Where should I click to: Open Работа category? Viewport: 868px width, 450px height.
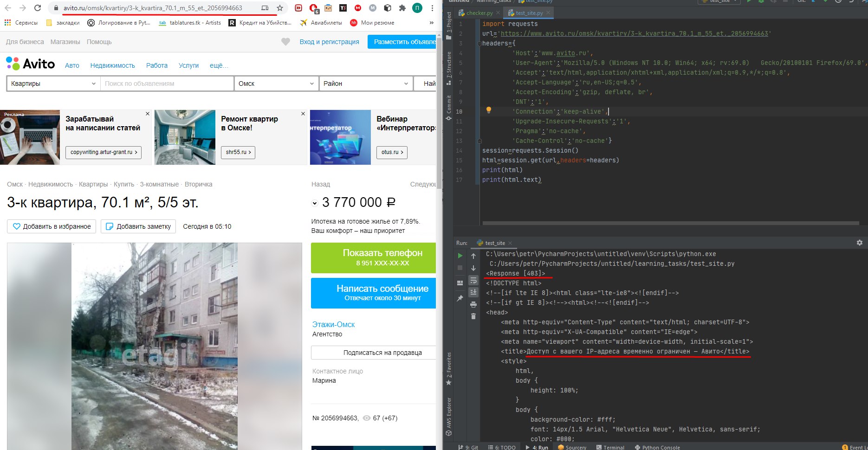point(157,65)
